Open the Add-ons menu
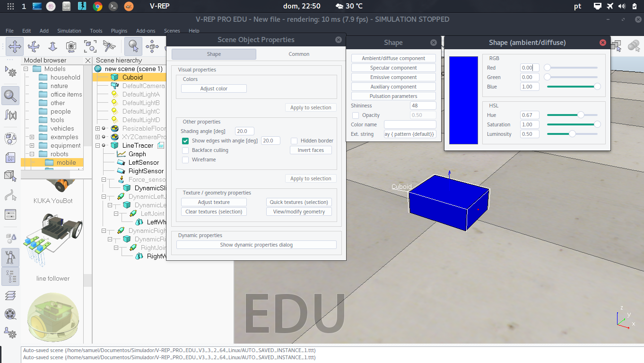This screenshot has height=363, width=644. (146, 31)
